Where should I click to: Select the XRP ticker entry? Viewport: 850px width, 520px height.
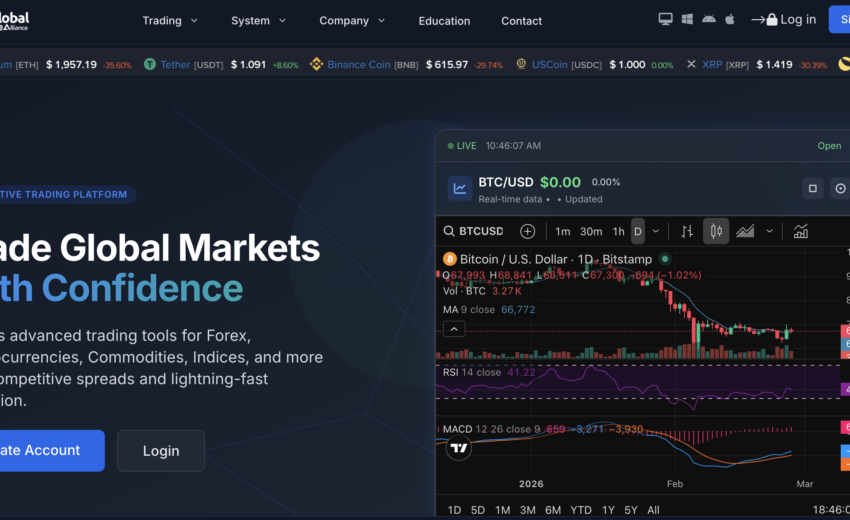[x=757, y=65]
